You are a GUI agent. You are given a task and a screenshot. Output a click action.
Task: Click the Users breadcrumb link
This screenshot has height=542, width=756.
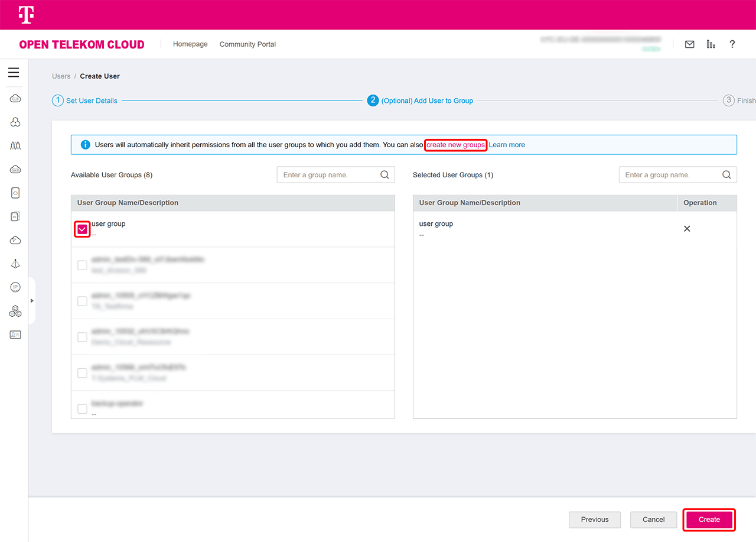(61, 76)
